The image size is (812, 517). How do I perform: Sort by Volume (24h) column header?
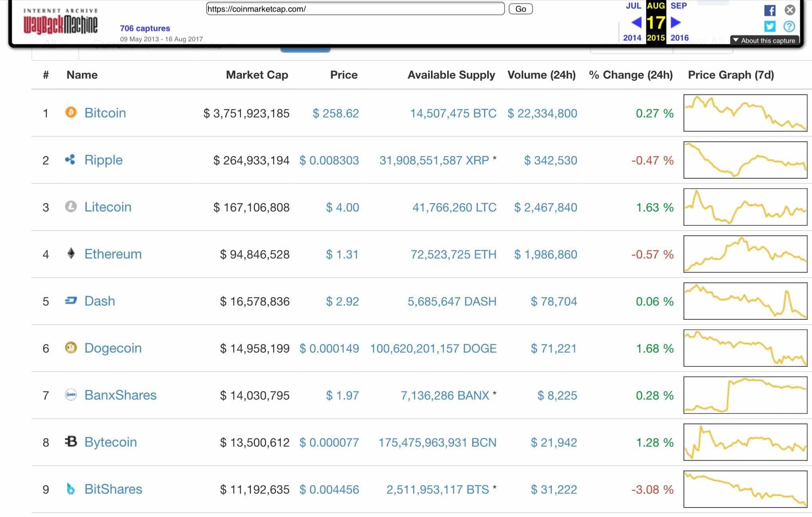(x=542, y=75)
